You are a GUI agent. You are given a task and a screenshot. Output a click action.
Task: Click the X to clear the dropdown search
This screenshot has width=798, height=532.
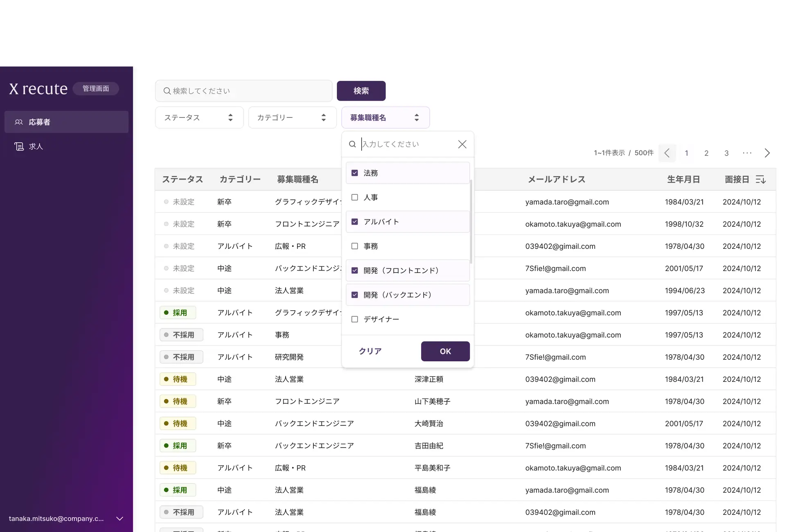pos(462,144)
